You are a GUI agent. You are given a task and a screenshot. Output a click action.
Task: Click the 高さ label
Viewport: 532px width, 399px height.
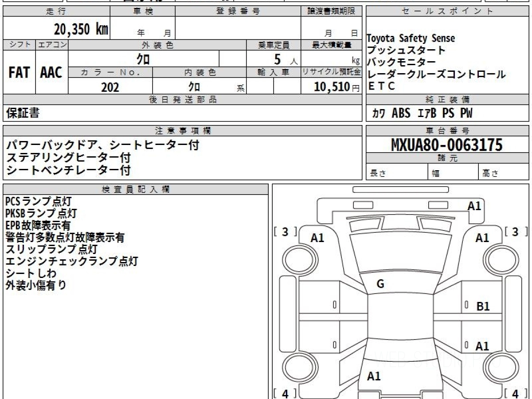point(491,174)
